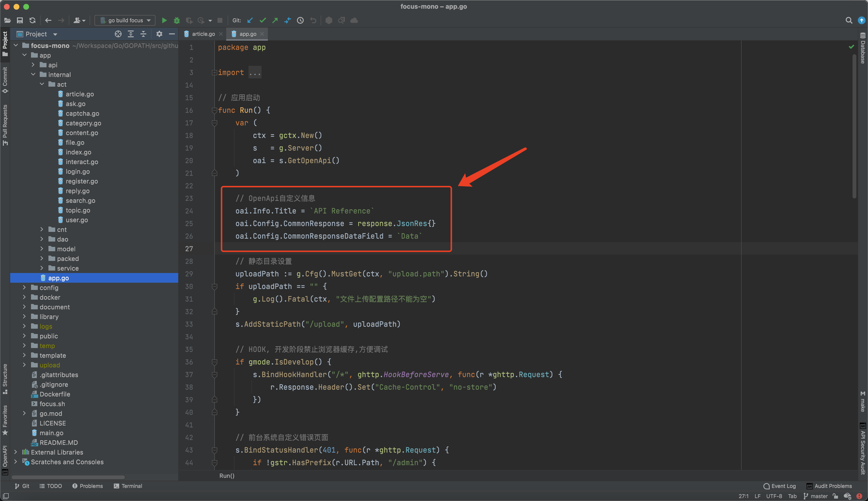Toggle the Structure tool window
868x501 pixels.
click(5, 379)
